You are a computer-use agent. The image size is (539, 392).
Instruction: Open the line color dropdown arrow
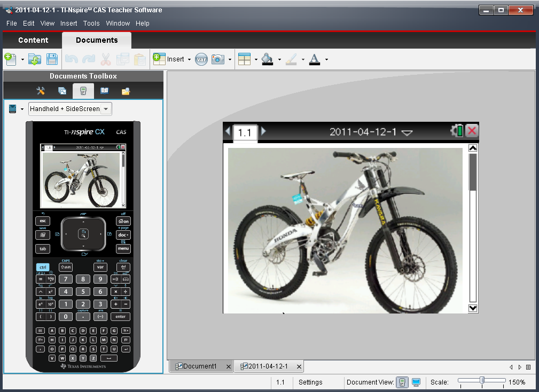(x=303, y=59)
